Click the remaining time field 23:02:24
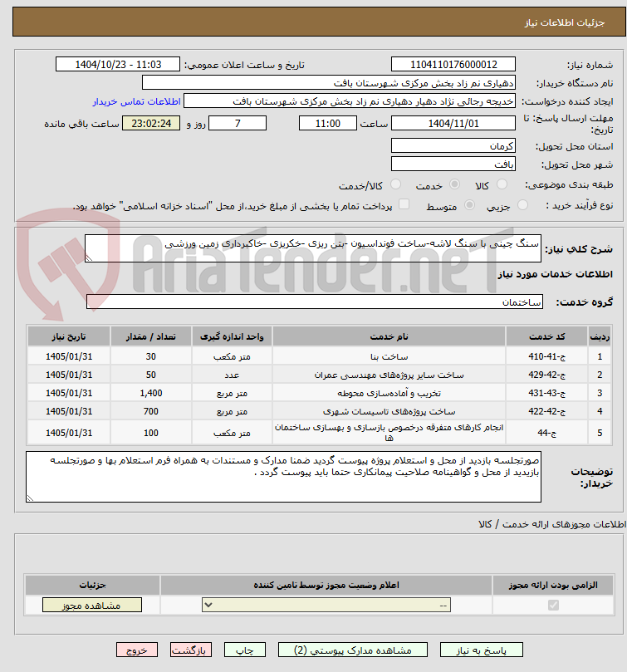 coord(151,124)
